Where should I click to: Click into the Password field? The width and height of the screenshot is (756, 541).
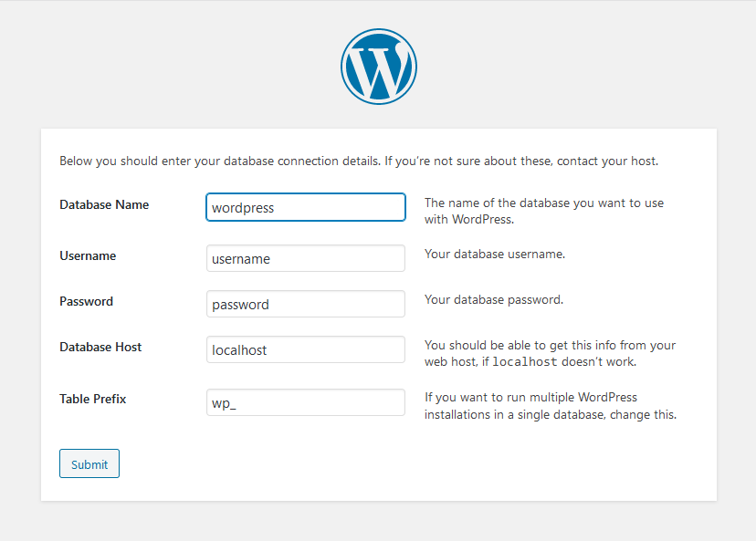point(306,304)
